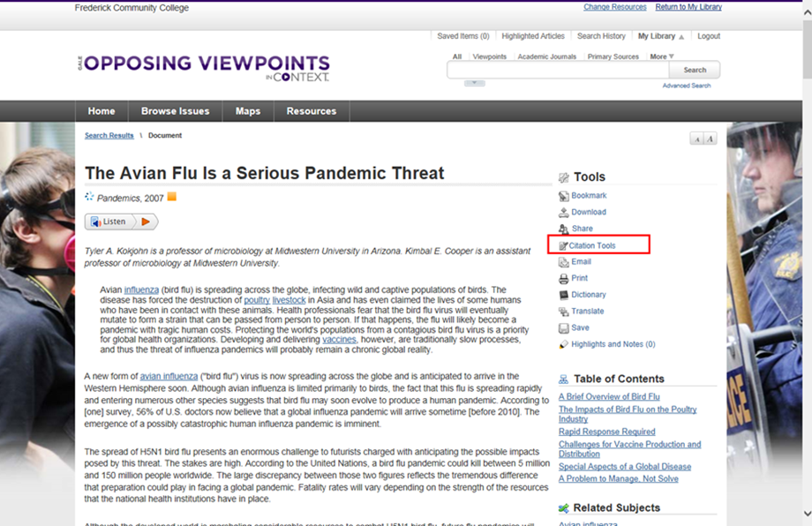Click the Search button
The image size is (812, 526).
[695, 70]
